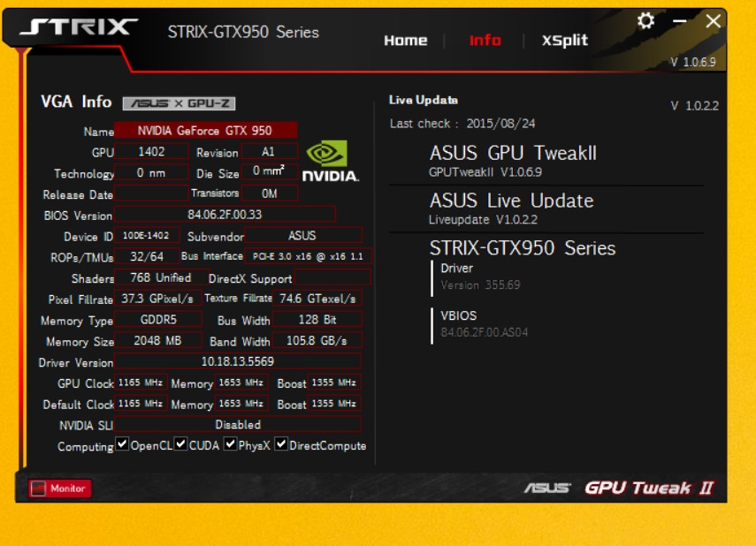Click the Die Size field 0 mm²
The image size is (756, 546).
coord(269,171)
